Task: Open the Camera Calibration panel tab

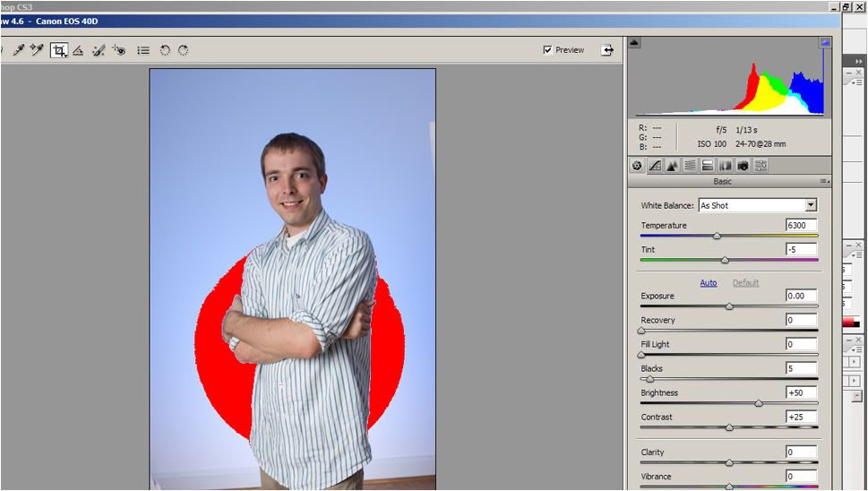Action: tap(743, 166)
